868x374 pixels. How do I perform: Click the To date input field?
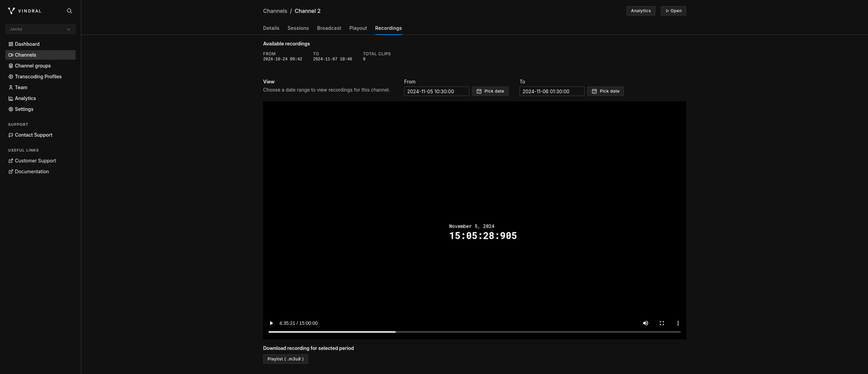pyautogui.click(x=552, y=91)
